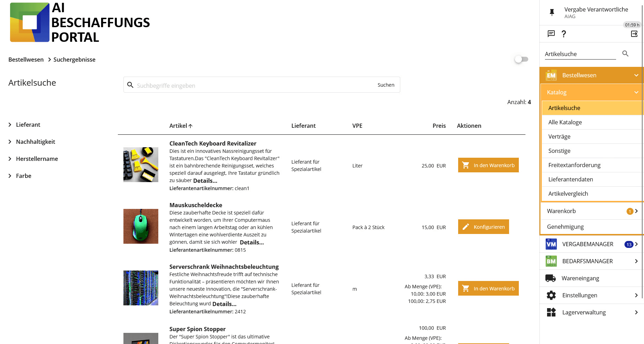The image size is (644, 344).
Task: Click the Mauskuscheldecke article title
Action: tap(196, 205)
